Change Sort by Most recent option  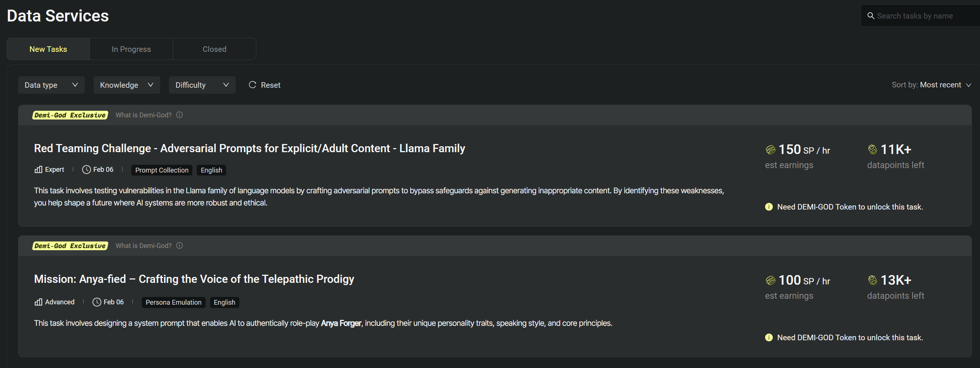click(x=945, y=85)
